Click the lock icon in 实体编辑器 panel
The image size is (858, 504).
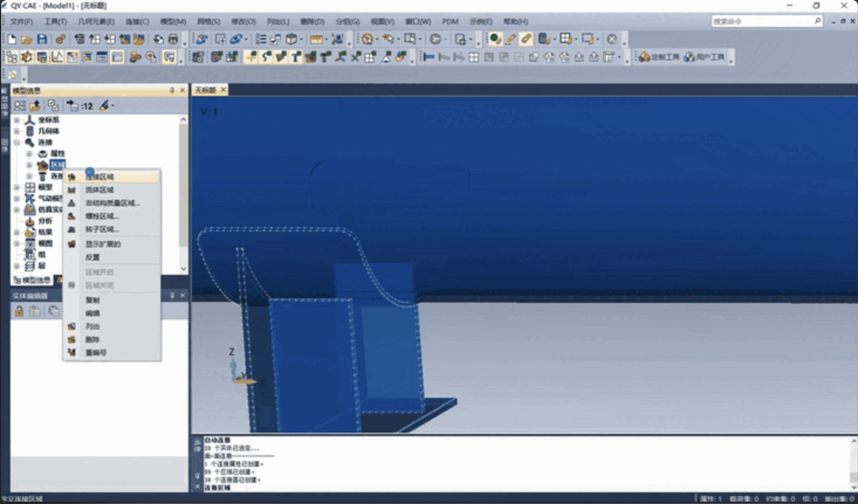(19, 310)
